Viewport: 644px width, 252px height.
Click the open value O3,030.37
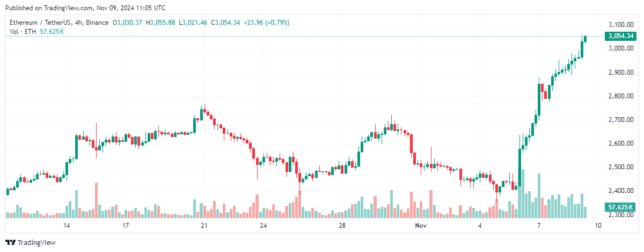pyautogui.click(x=127, y=23)
